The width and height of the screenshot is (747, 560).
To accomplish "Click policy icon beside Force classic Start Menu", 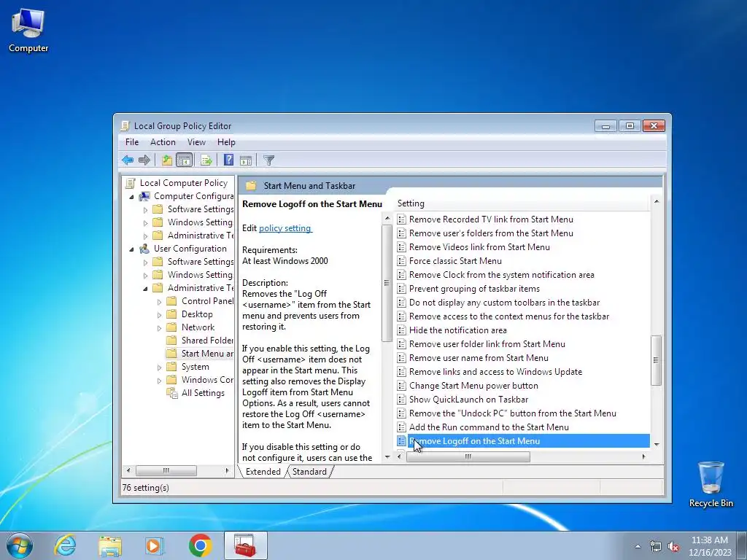I will (x=402, y=261).
